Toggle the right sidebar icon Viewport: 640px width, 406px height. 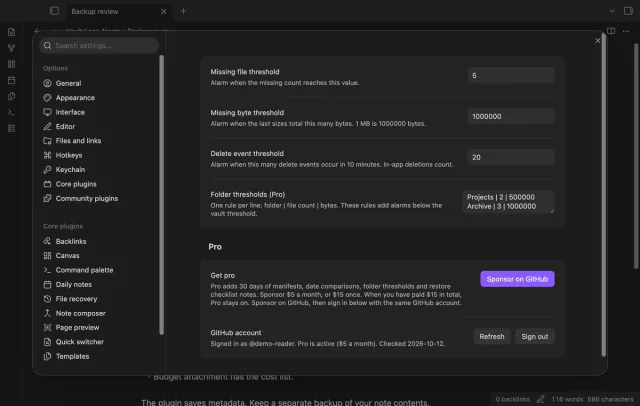[628, 11]
